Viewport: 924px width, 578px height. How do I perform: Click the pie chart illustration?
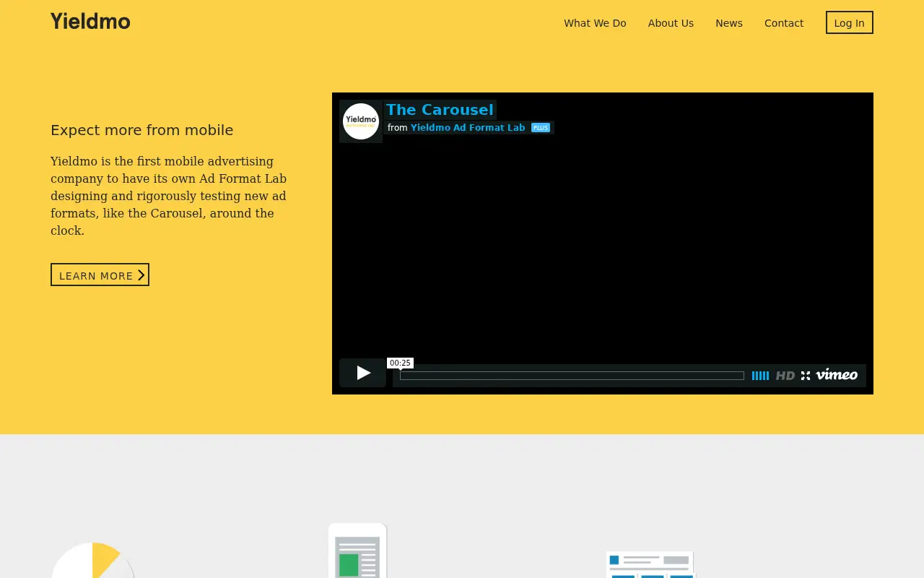(x=93, y=561)
